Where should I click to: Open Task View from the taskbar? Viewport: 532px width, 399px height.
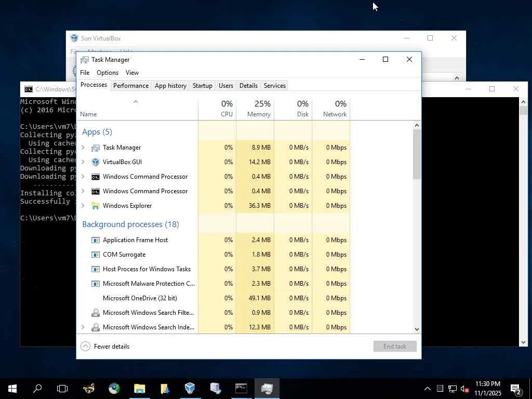click(62, 389)
